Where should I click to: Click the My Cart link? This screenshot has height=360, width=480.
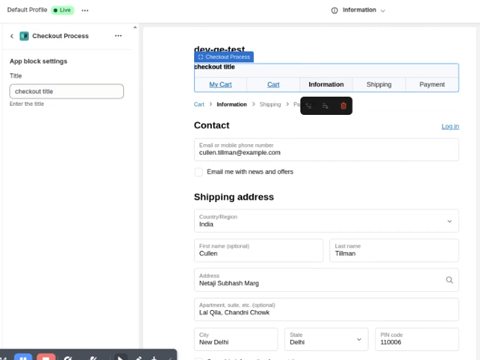coord(220,85)
